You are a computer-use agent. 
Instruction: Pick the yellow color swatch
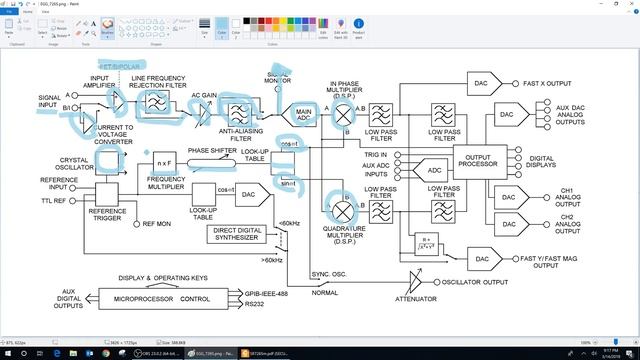283,21
